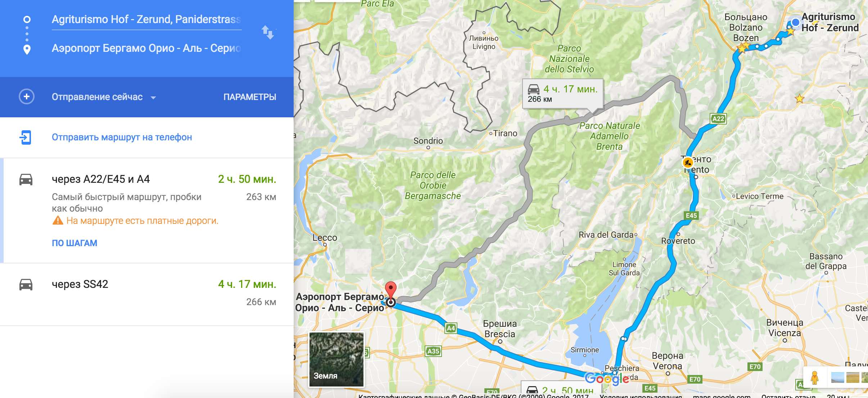This screenshot has width=868, height=398.
Task: Click the yellow Pegman Street View icon
Action: [x=815, y=378]
